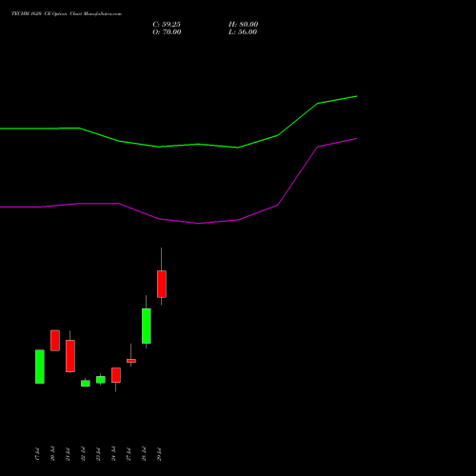Click the 29 Jul date axis label
The image size is (476, 476).
[x=159, y=454]
